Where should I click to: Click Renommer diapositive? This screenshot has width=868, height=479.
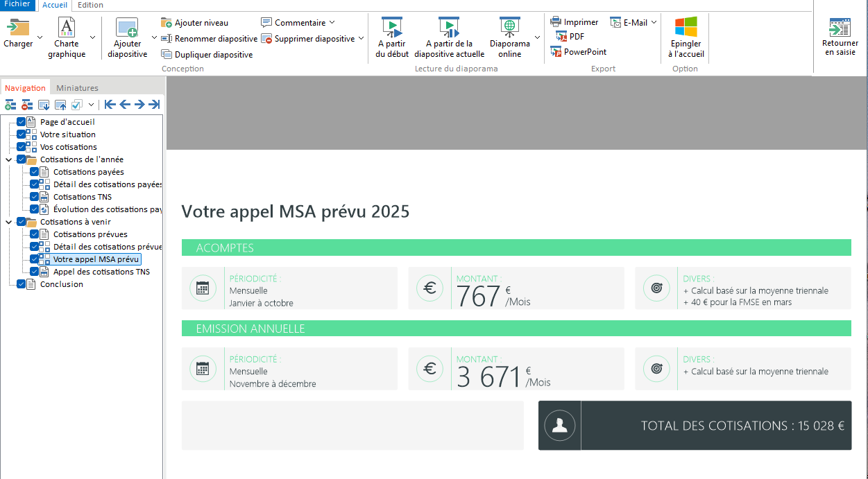click(x=209, y=39)
